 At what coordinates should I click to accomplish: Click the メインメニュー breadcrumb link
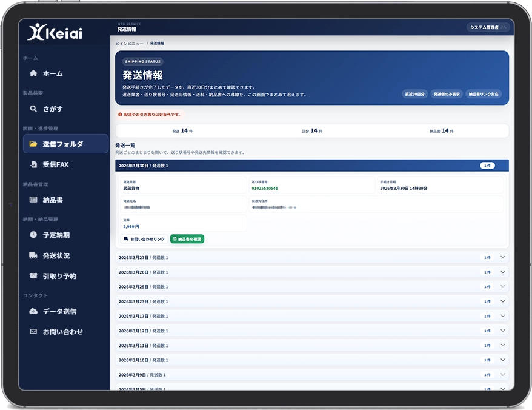pyautogui.click(x=129, y=44)
